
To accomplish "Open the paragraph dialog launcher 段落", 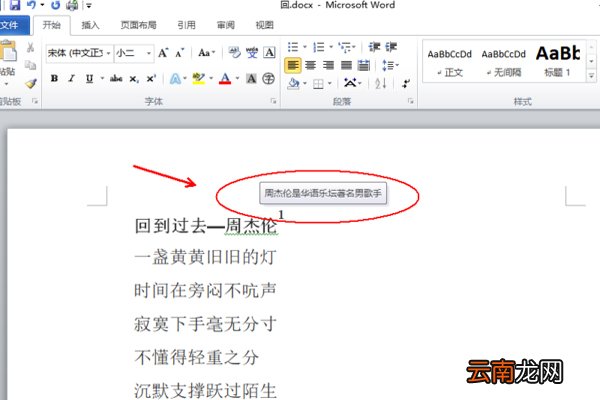I will pyautogui.click(x=411, y=101).
